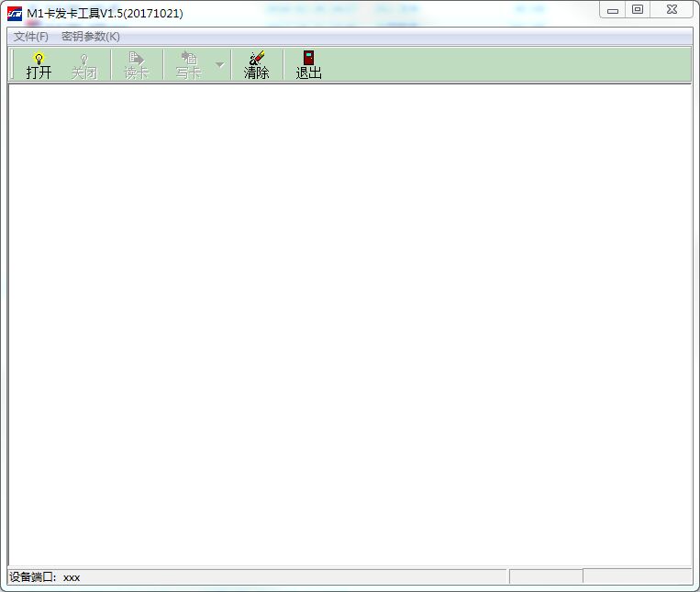Minimize the M1卡发卡工具 window
Image resolution: width=700 pixels, height=592 pixels.
pyautogui.click(x=612, y=11)
